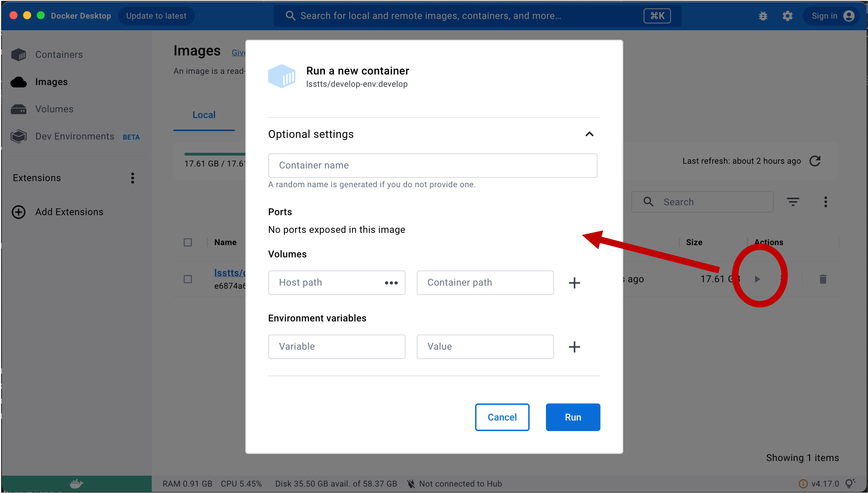Switch to the Local tab
868x493 pixels.
pyautogui.click(x=204, y=115)
